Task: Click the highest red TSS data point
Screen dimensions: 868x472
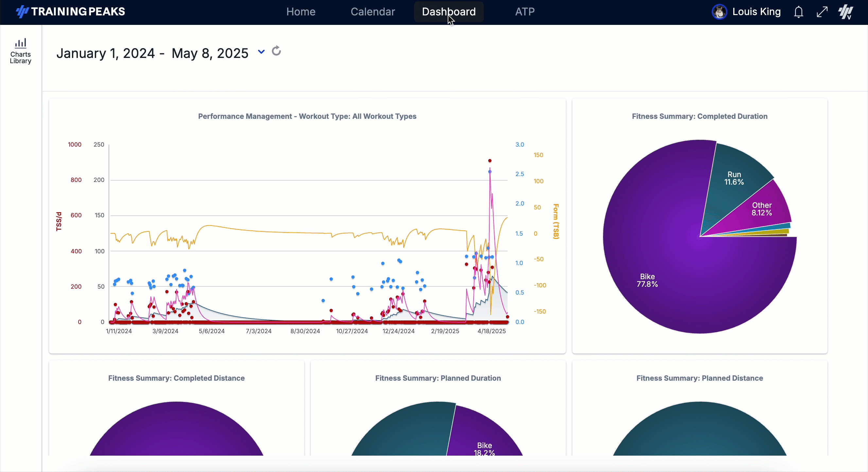Action: (x=490, y=161)
